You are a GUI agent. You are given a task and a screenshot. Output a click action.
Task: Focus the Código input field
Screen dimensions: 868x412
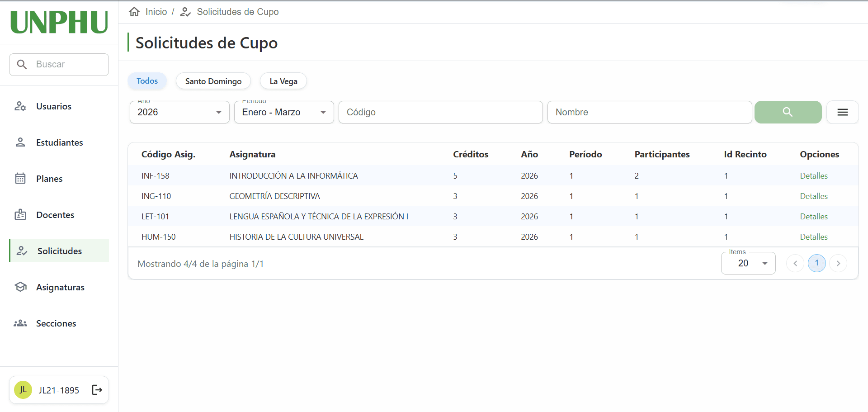[x=441, y=112]
